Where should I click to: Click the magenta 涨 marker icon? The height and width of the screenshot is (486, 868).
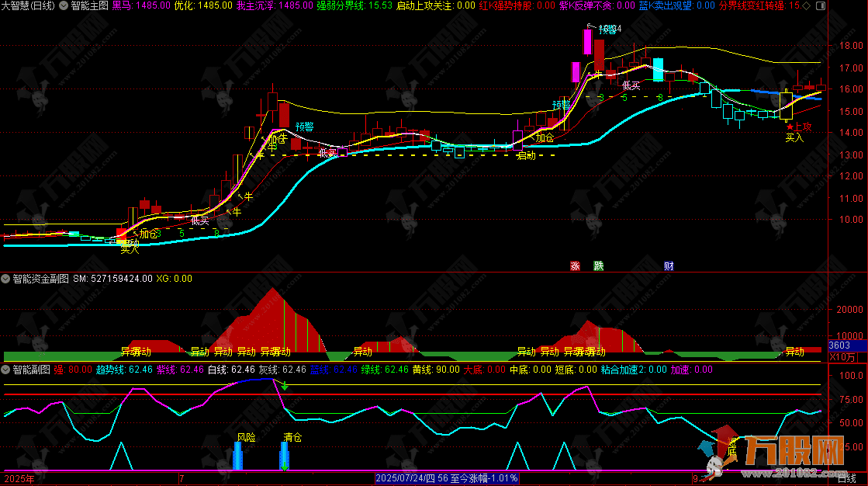point(575,266)
